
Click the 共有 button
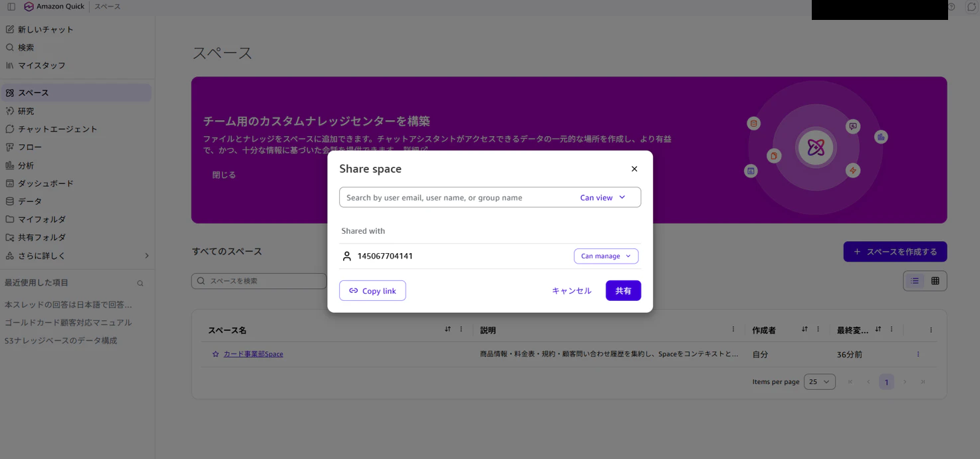tap(623, 291)
